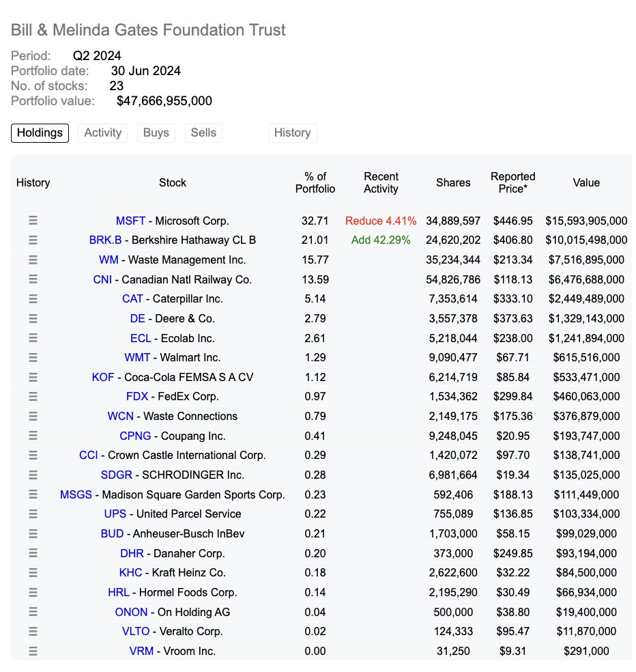Open the ECL ticker link

click(x=141, y=338)
